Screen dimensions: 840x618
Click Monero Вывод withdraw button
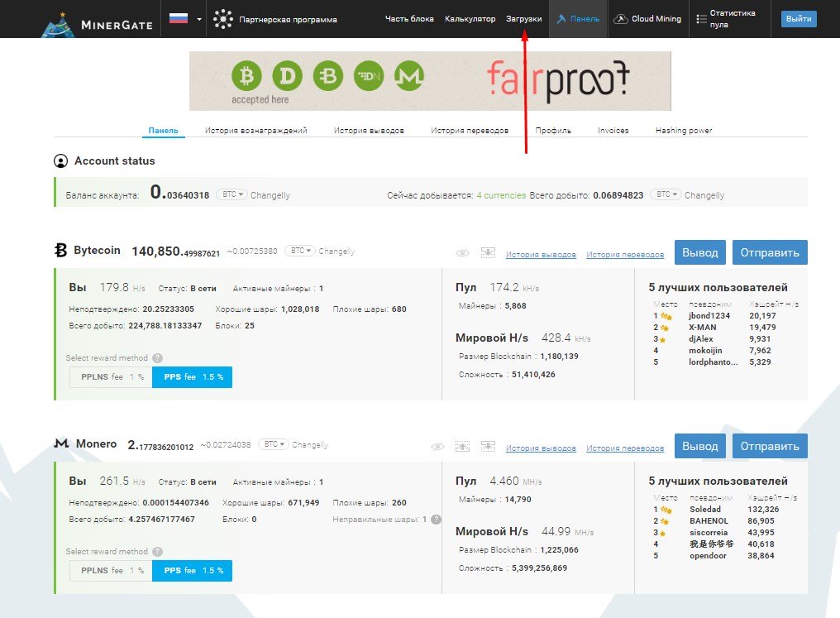pos(700,446)
